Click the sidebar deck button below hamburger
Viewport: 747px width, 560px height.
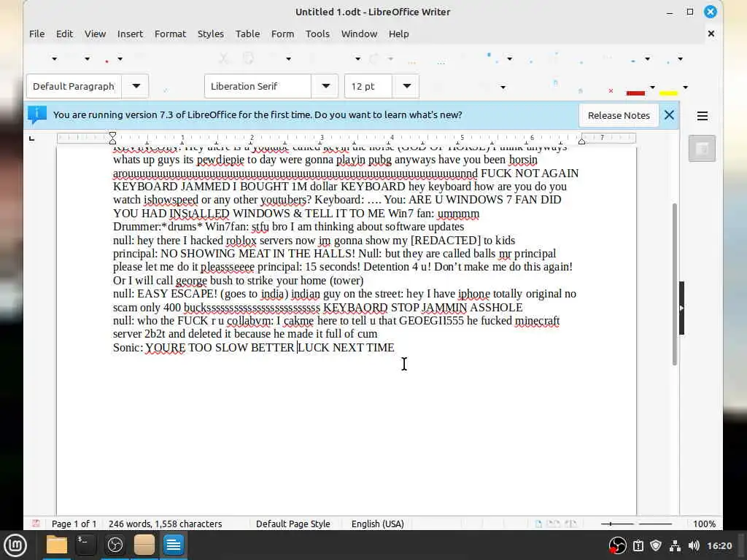pyautogui.click(x=702, y=149)
